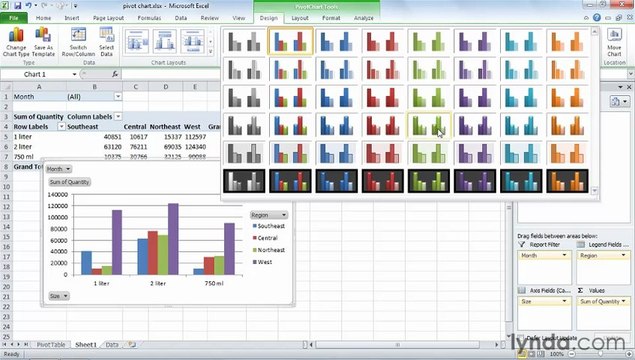635x360 pixels.
Task: Open the File tab
Action: coord(14,18)
